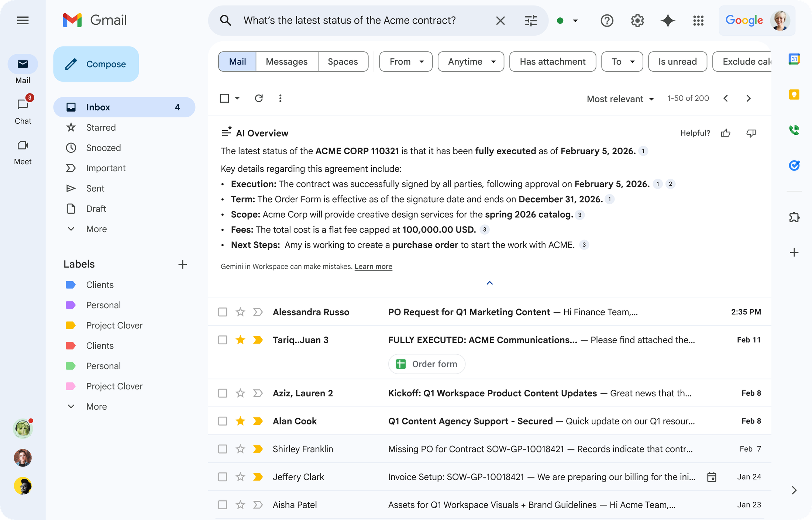This screenshot has height=520, width=812.
Task: Star Alessandra Russo's PO Request email
Action: click(x=240, y=312)
